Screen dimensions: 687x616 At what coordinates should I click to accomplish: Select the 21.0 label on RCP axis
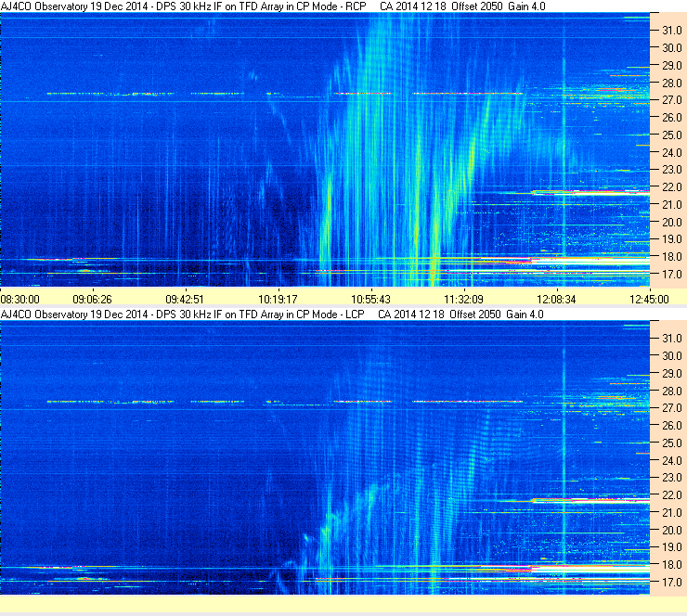point(672,205)
